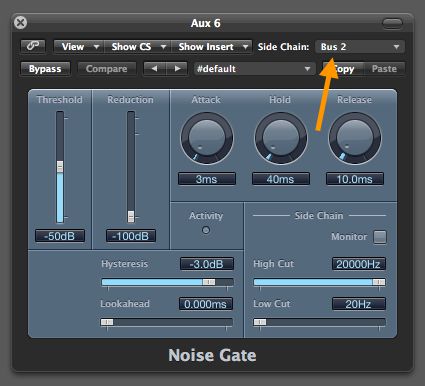This screenshot has width=425, height=386.
Task: Open the Side Chain Bus 2 dropdown
Action: (x=360, y=47)
